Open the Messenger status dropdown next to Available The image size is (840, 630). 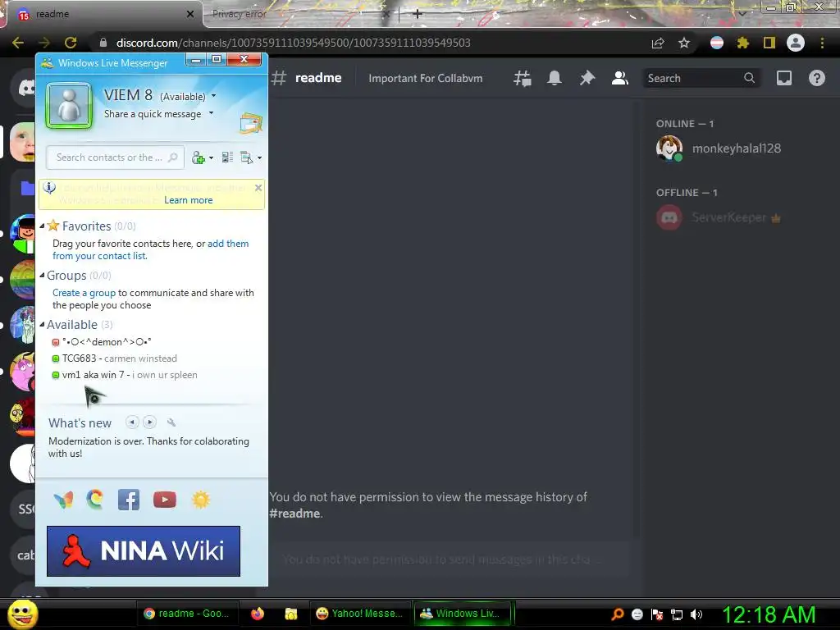[214, 96]
